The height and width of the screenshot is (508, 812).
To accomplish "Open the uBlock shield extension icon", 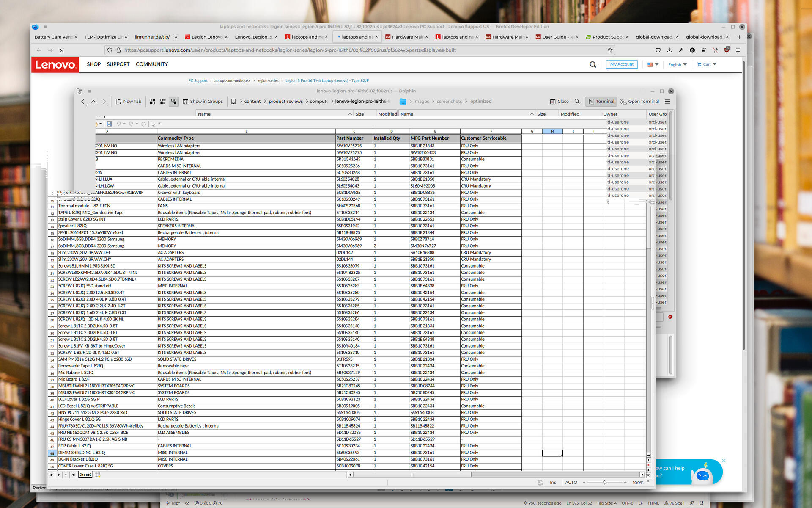I will 727,50.
